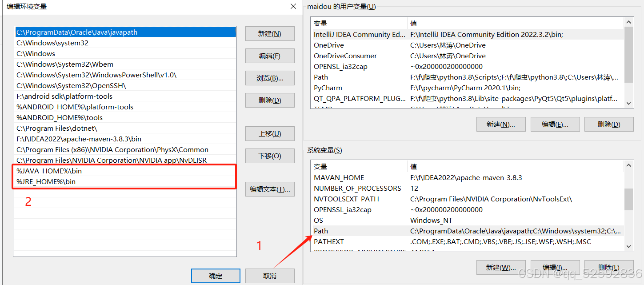
Task: Cancel the dialog with 取消
Action: pos(269,276)
